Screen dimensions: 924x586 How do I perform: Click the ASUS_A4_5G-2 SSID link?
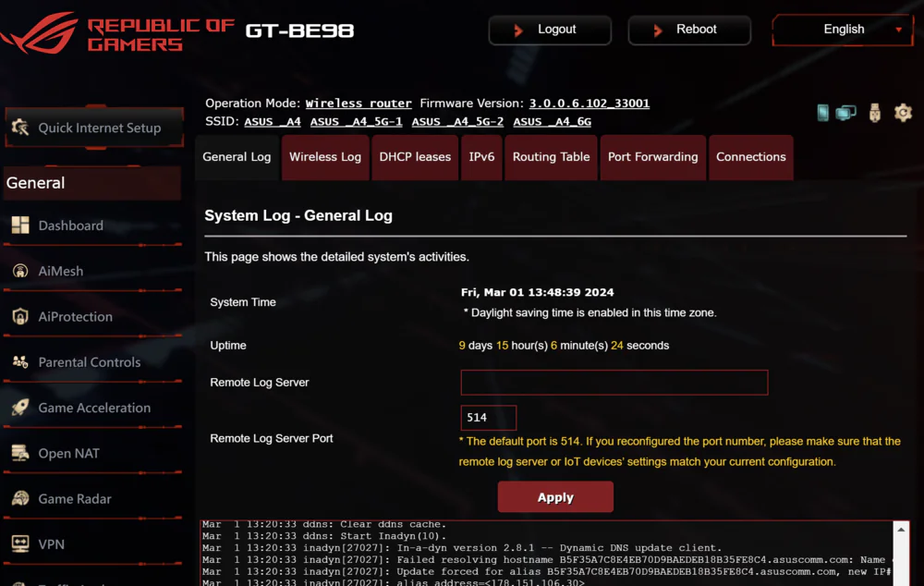click(458, 121)
